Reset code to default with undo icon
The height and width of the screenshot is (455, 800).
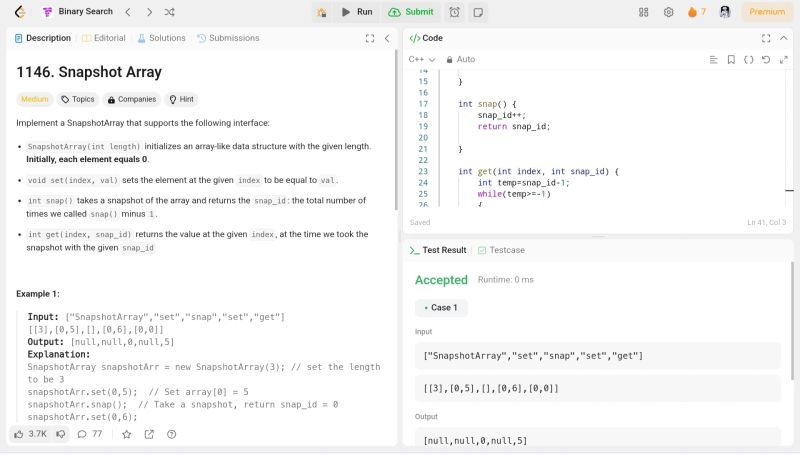766,60
